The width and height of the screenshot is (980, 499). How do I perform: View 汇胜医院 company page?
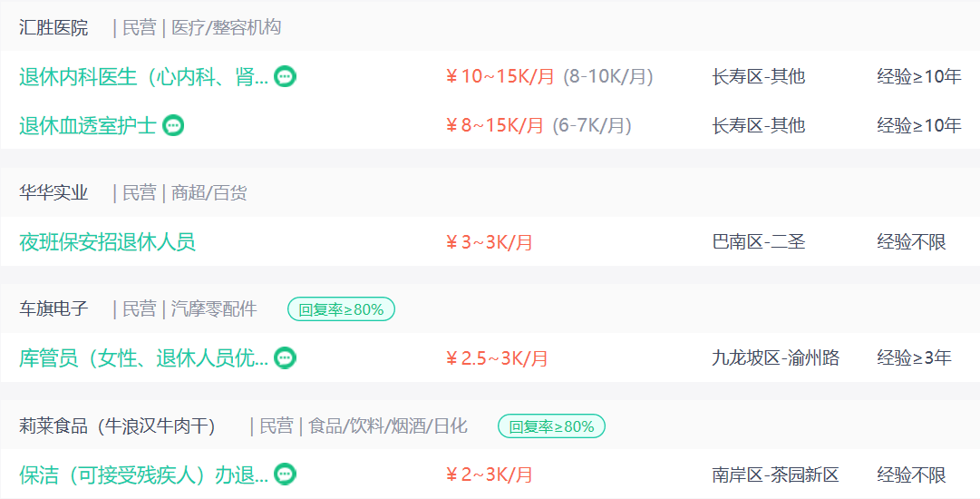[x=53, y=28]
